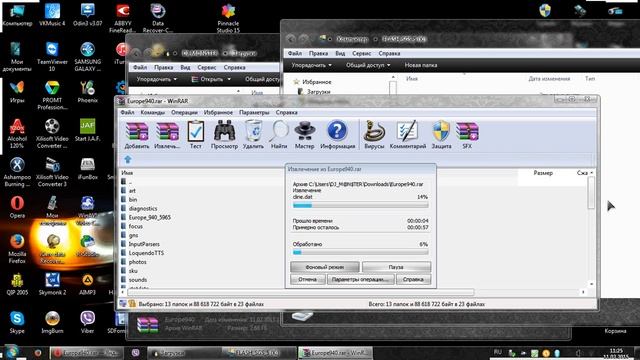Open Сервис menu in right Explorer window

coord(362,53)
